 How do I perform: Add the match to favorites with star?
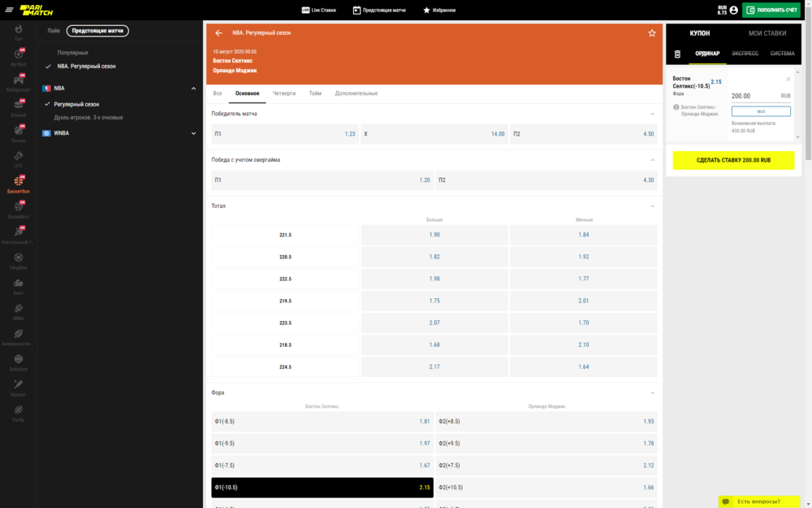click(652, 33)
